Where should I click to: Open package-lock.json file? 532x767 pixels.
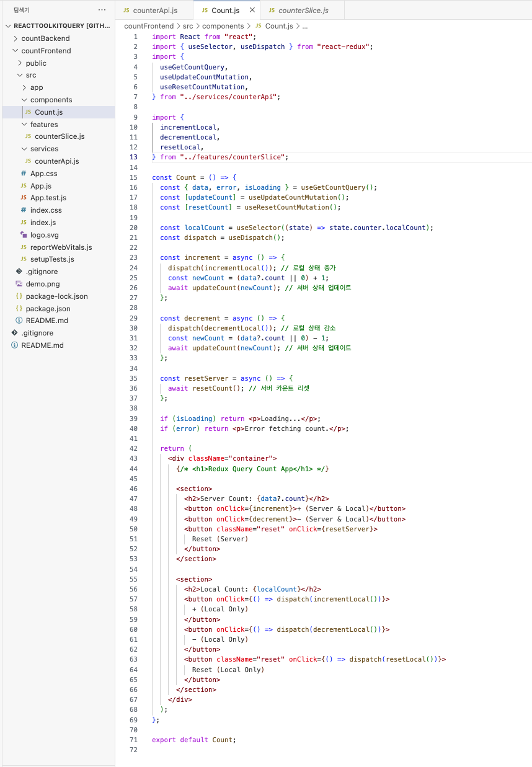tap(58, 296)
